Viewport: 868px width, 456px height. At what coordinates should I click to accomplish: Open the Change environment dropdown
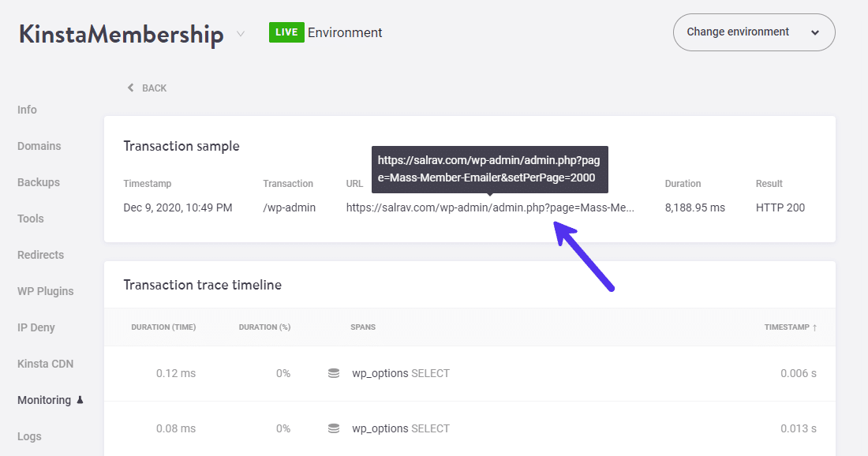tap(753, 32)
